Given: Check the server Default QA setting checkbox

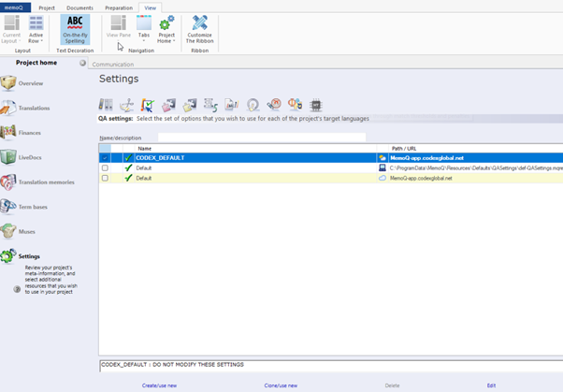Looking at the screenshot, I should pyautogui.click(x=105, y=178).
